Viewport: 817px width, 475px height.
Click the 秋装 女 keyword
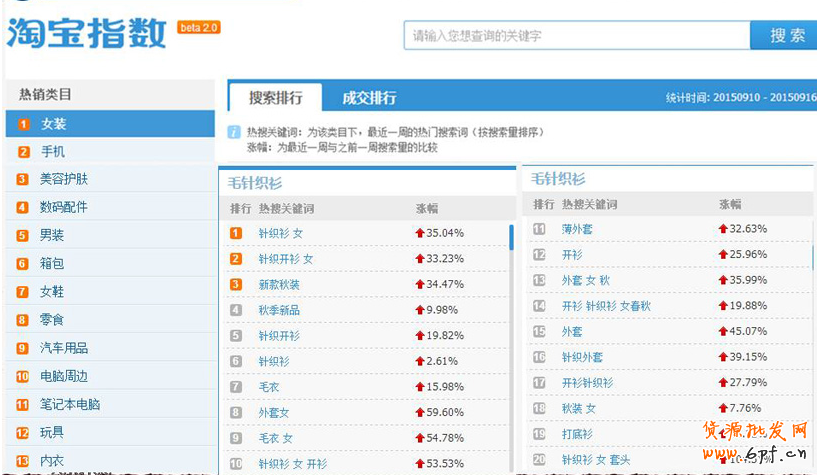578,408
